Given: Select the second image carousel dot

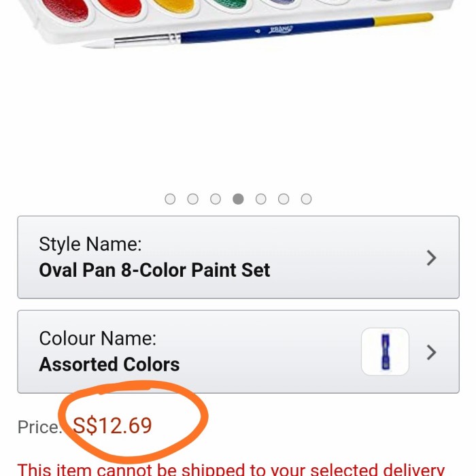Looking at the screenshot, I should click(193, 199).
